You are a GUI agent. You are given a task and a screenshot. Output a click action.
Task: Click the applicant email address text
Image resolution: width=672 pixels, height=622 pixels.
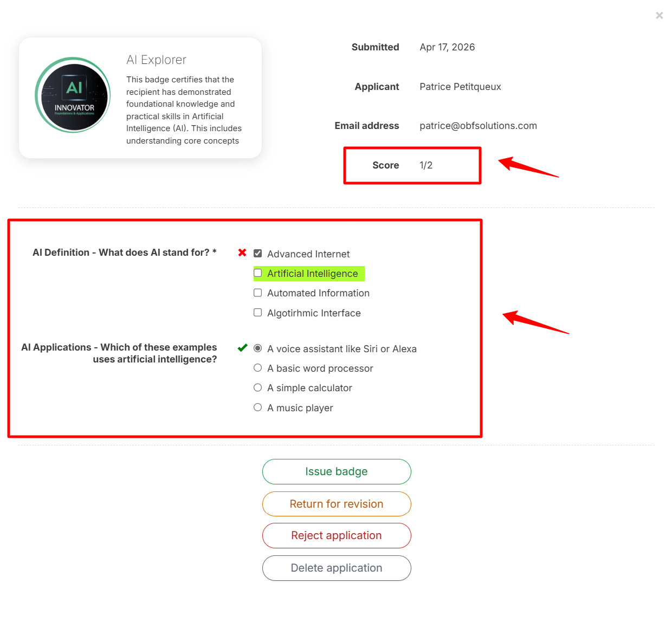point(478,126)
